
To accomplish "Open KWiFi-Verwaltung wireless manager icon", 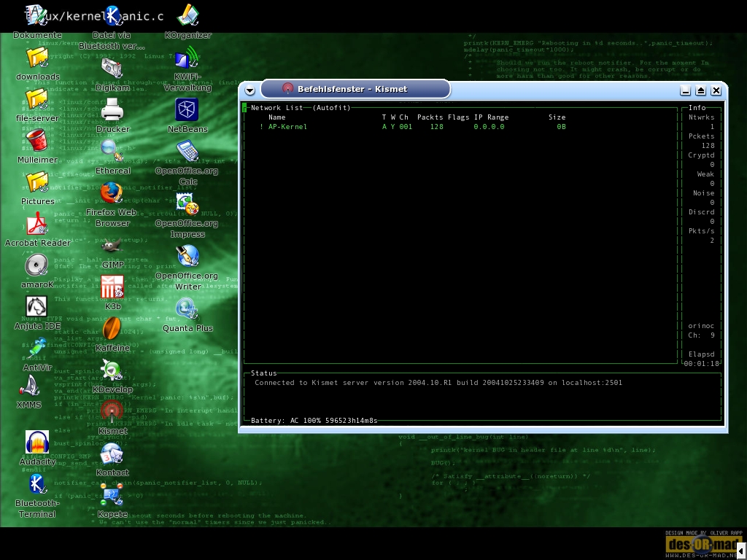I will tap(187, 58).
